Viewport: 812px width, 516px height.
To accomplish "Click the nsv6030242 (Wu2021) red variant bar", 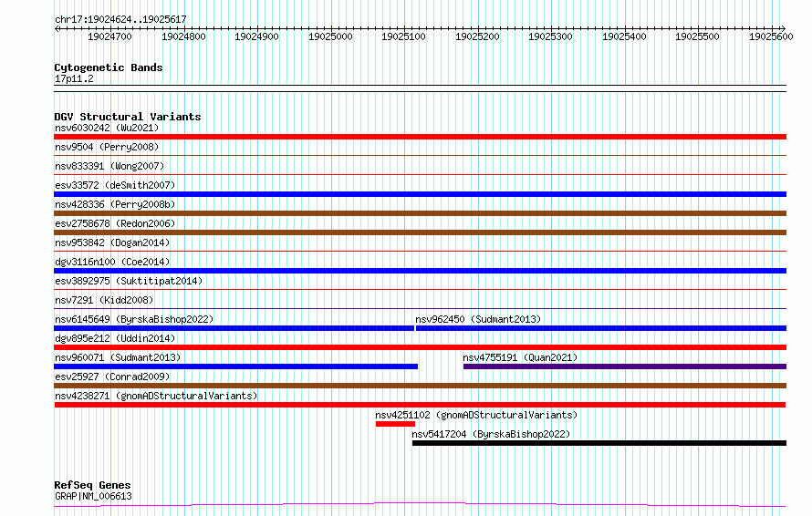I will click(420, 137).
